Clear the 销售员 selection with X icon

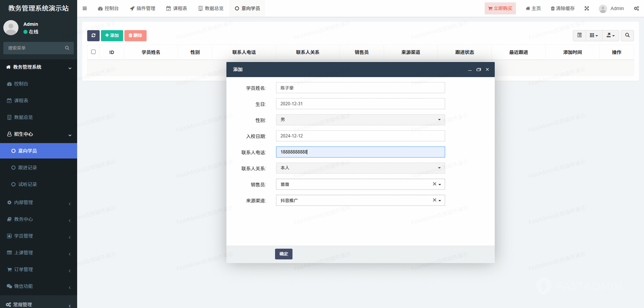pos(434,184)
